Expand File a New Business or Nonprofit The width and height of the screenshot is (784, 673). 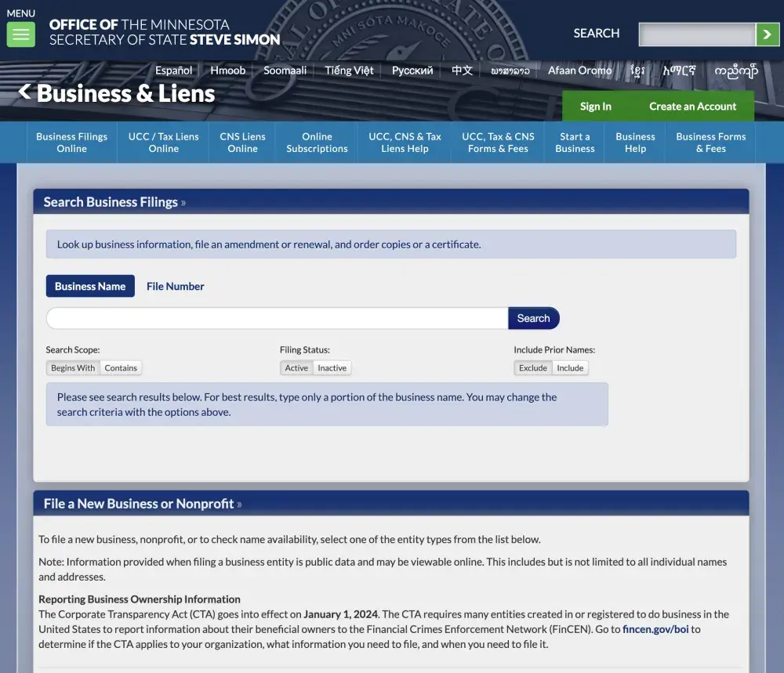coord(142,504)
